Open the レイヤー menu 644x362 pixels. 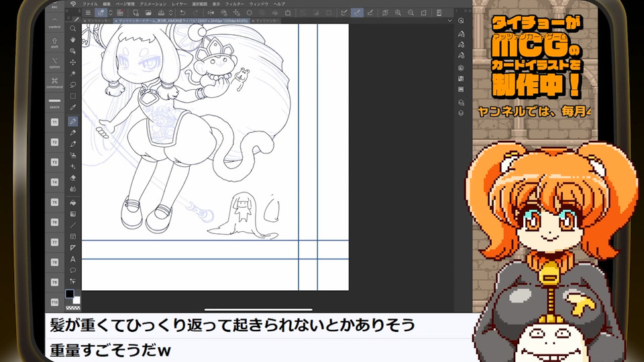(x=180, y=4)
